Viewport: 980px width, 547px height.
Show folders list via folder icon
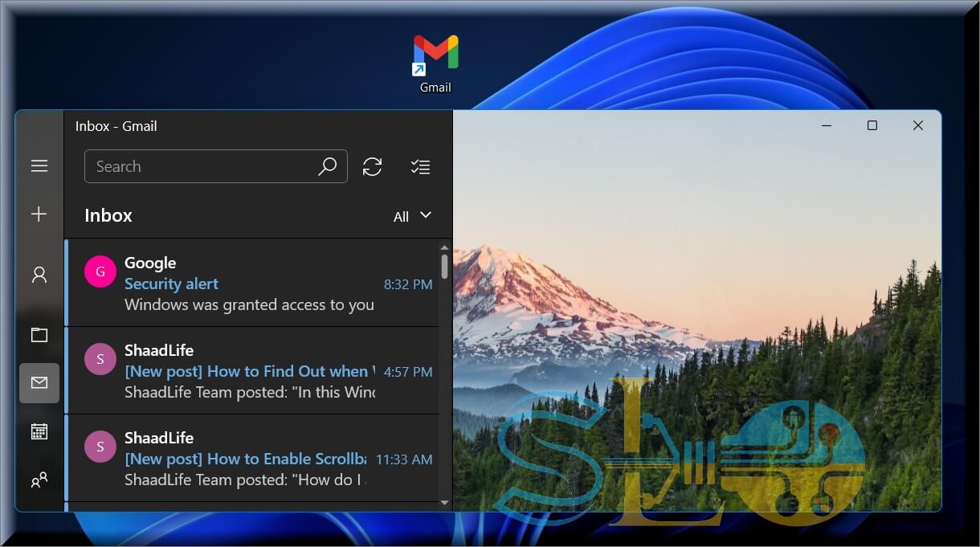tap(39, 334)
